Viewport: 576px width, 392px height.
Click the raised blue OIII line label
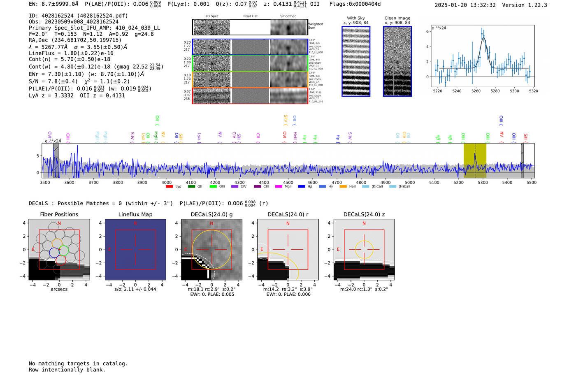click(x=501, y=120)
